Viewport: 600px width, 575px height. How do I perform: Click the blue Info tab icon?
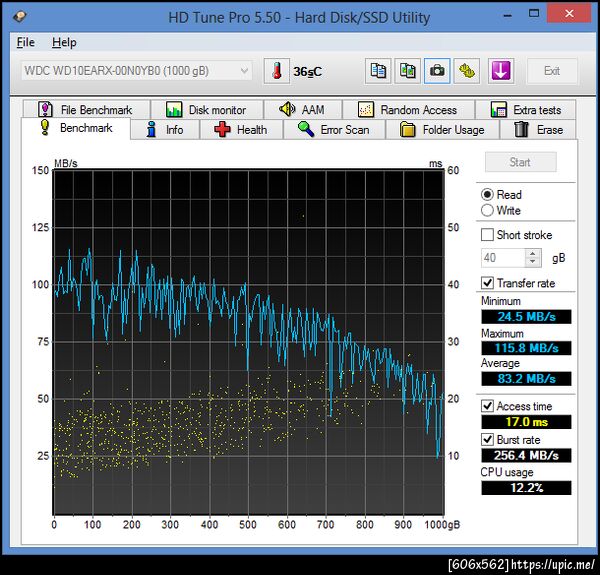152,130
